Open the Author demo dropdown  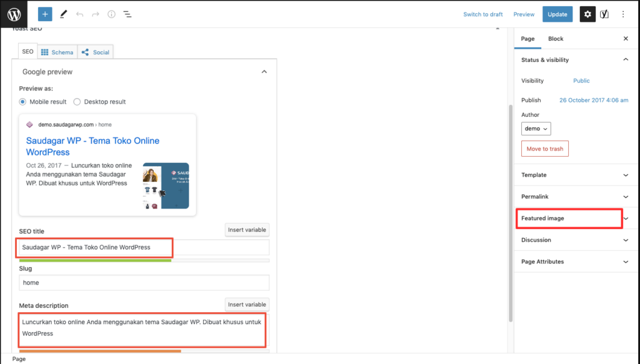click(536, 129)
